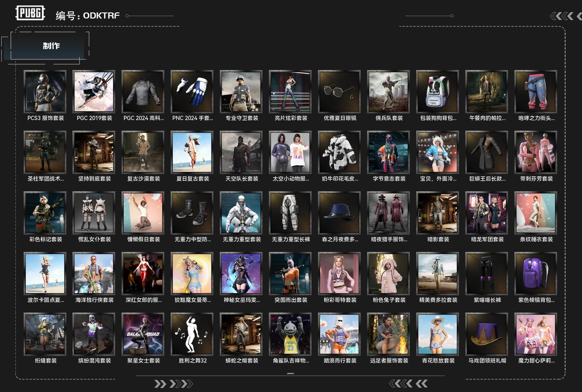Pick the 条纹睡衣套装 item
Viewport: 582px width, 392px height.
[536, 213]
